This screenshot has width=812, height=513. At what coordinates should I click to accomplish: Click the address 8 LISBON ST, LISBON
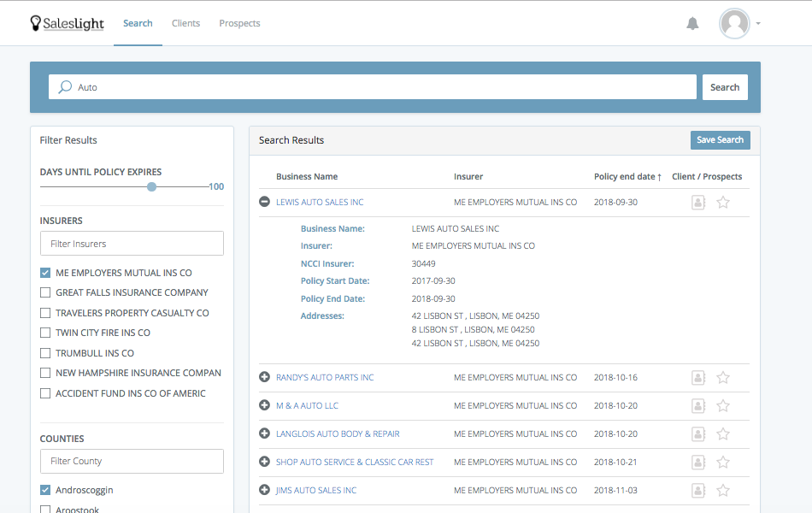[474, 329]
